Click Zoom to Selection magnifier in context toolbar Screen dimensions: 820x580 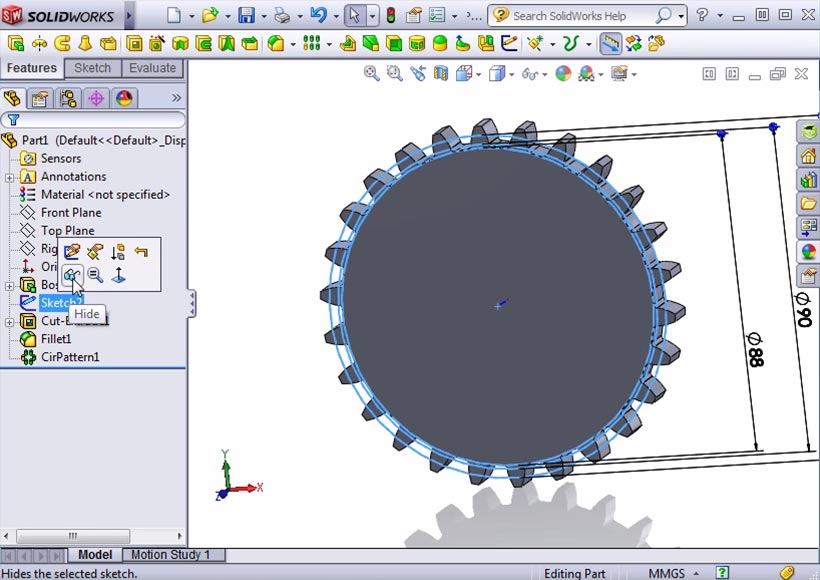coord(95,275)
